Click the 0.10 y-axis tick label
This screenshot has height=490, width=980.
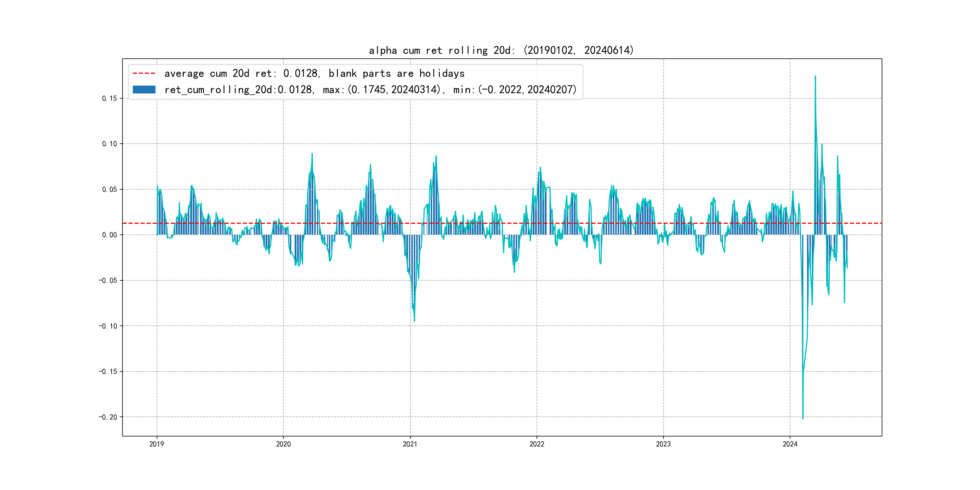pos(109,144)
